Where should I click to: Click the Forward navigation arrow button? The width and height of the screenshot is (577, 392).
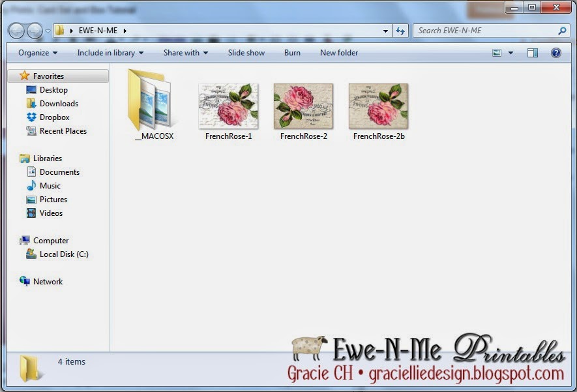pyautogui.click(x=35, y=31)
